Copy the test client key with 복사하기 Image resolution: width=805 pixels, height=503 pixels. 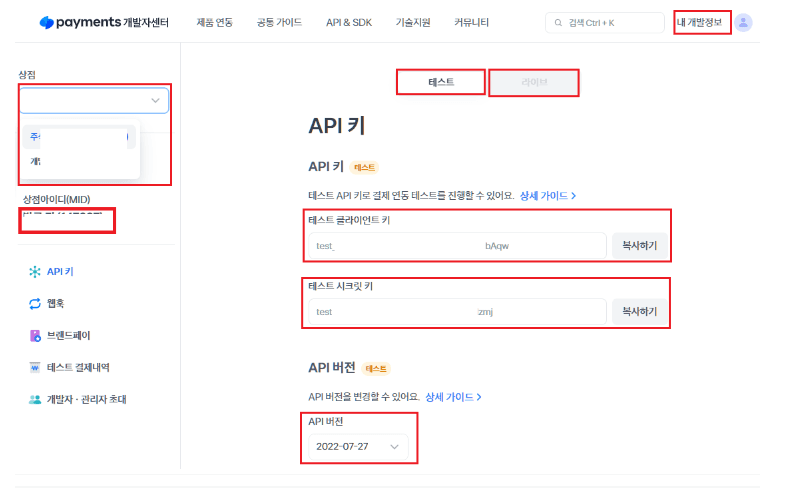click(x=639, y=246)
